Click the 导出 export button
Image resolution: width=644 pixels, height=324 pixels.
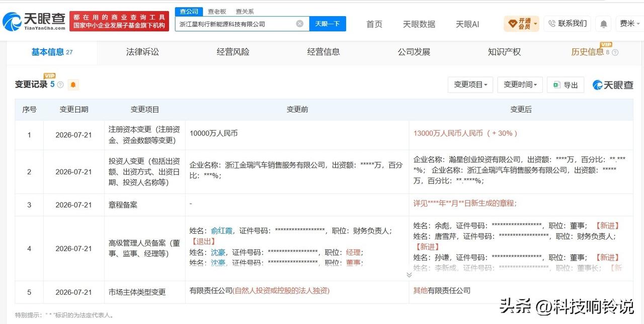(566, 85)
